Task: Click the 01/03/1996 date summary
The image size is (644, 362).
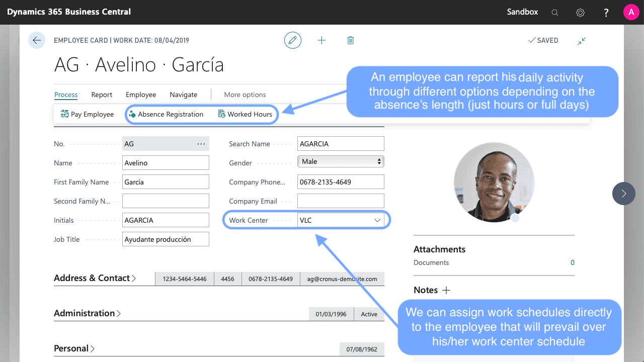Action: pos(331,314)
